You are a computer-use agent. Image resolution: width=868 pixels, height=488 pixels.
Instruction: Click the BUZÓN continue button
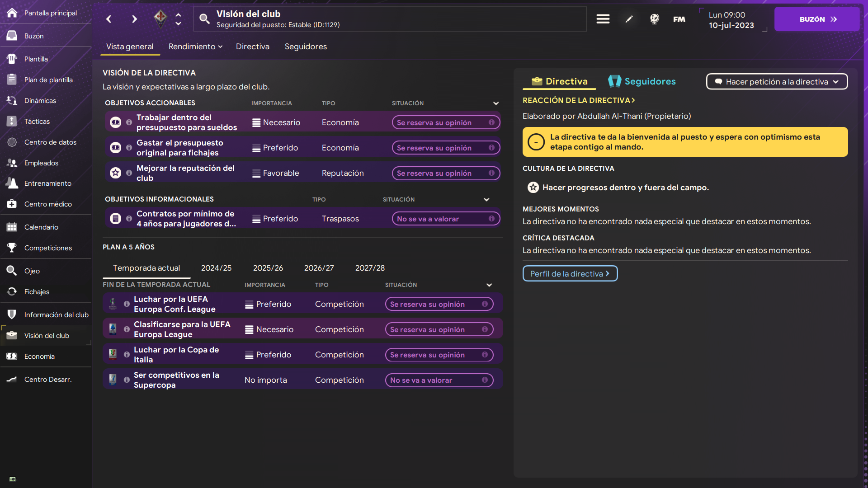[817, 19]
